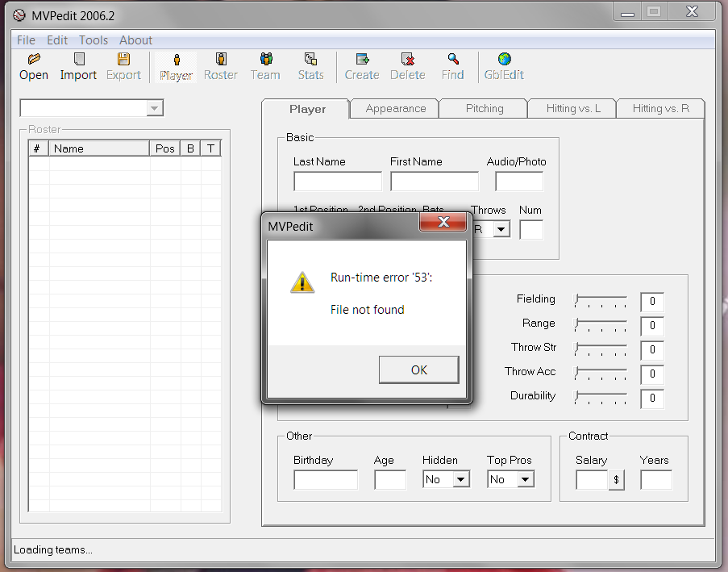This screenshot has width=728, height=572.
Task: Click the "Loading teams..." status bar text
Action: tap(53, 550)
